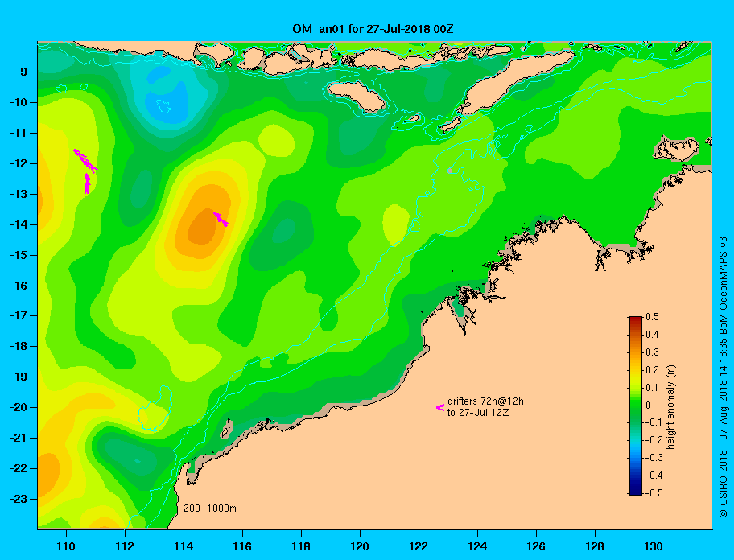Viewport: 734px width, 560px height.
Task: Click the latitude axis label "-17"
Action: coord(19,315)
